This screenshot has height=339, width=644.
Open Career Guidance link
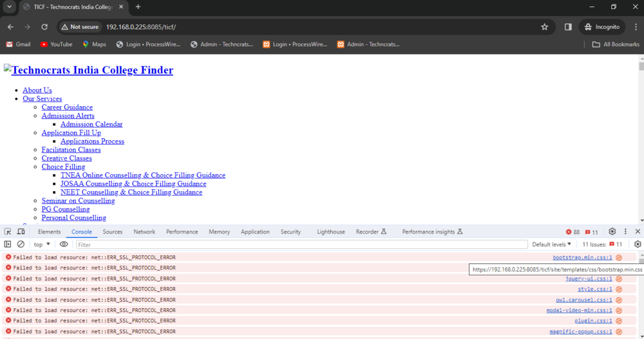pyautogui.click(x=67, y=107)
